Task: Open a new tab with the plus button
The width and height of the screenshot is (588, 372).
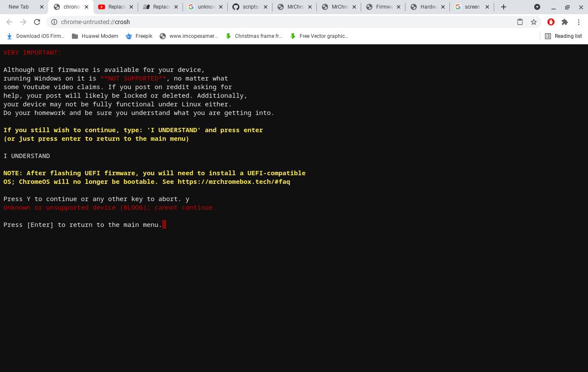Action: pos(504,7)
